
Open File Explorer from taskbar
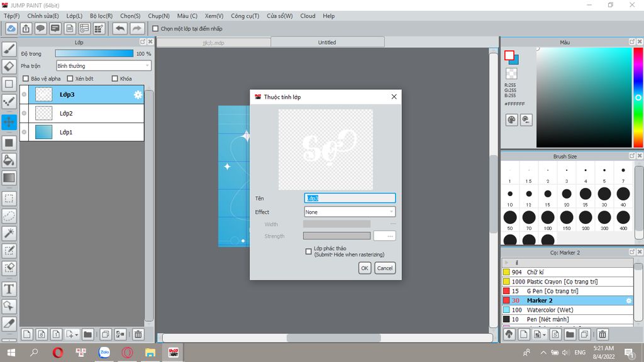tap(150, 352)
